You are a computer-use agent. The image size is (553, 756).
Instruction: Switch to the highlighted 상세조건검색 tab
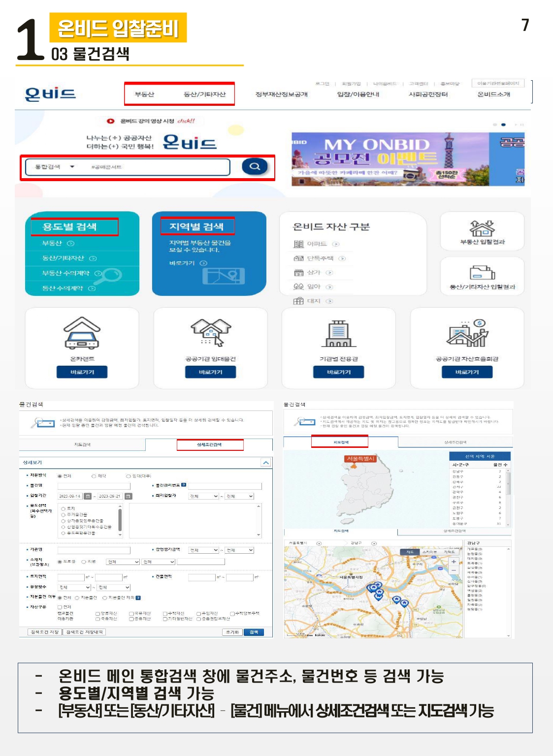pyautogui.click(x=210, y=444)
